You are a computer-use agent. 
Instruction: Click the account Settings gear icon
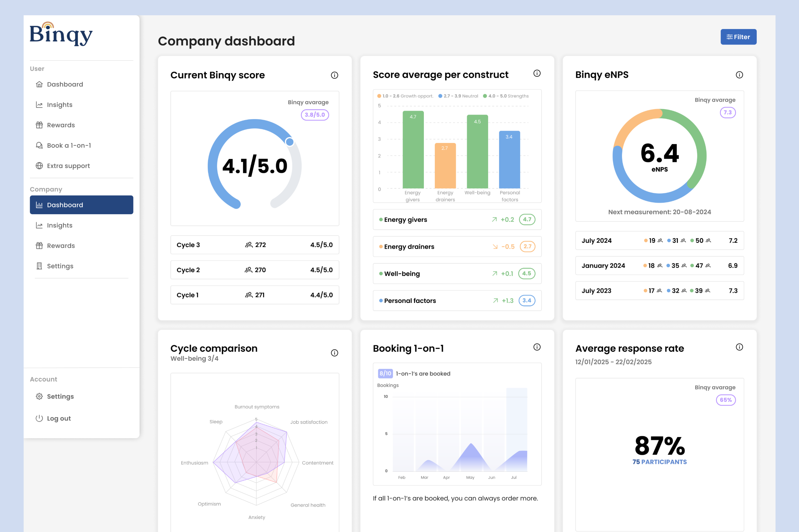click(x=39, y=396)
